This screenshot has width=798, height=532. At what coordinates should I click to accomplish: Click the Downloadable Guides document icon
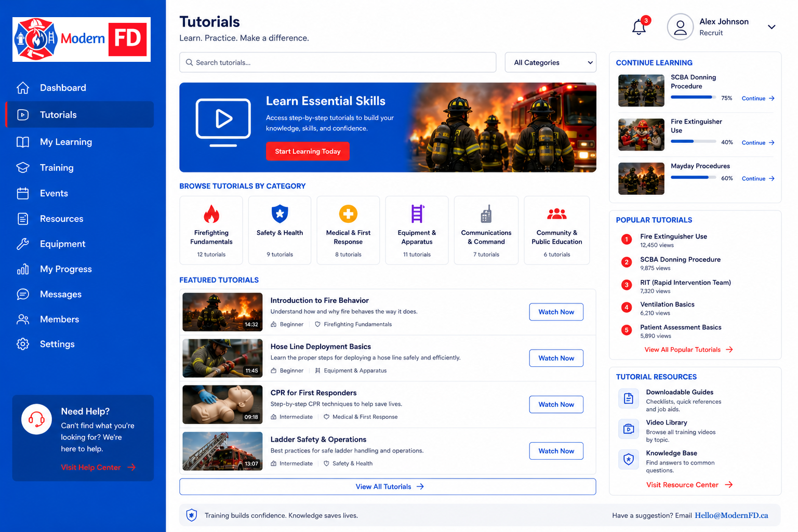pos(629,398)
